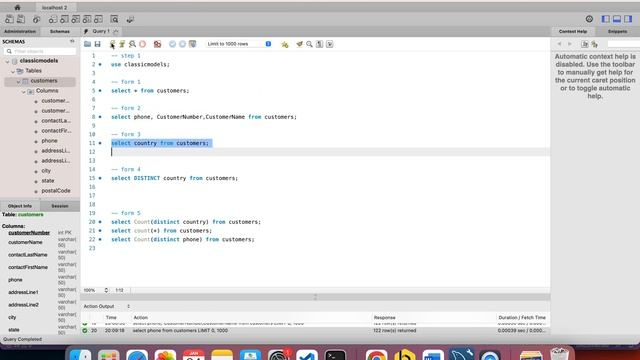This screenshot has width=640, height=360.
Task: Collapse Tables folder node
Action: coord(13,71)
